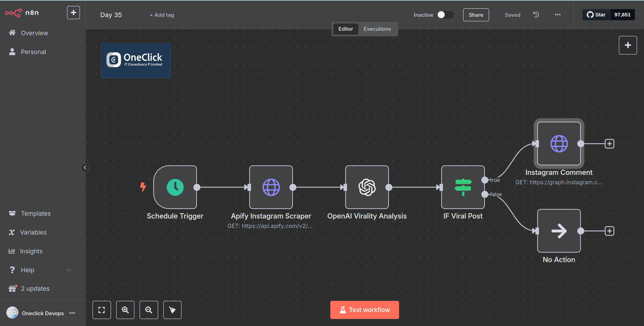Click the Instagram Comment GET URL subtitle
Viewport: 644px width, 326px height.
point(559,182)
